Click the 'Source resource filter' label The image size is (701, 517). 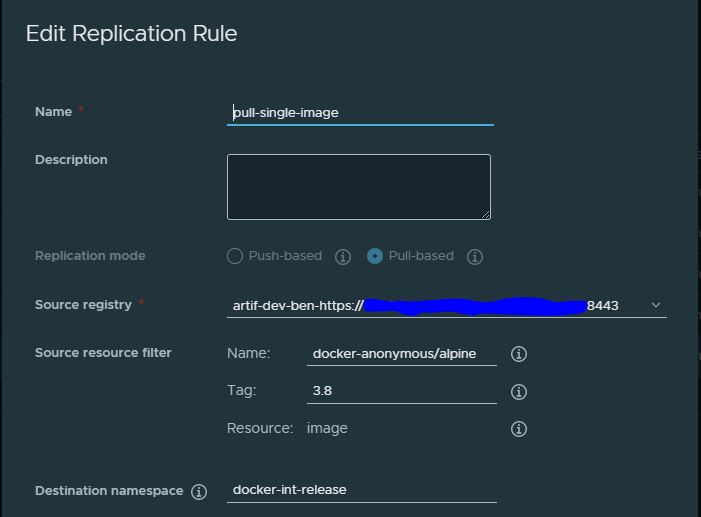point(103,353)
